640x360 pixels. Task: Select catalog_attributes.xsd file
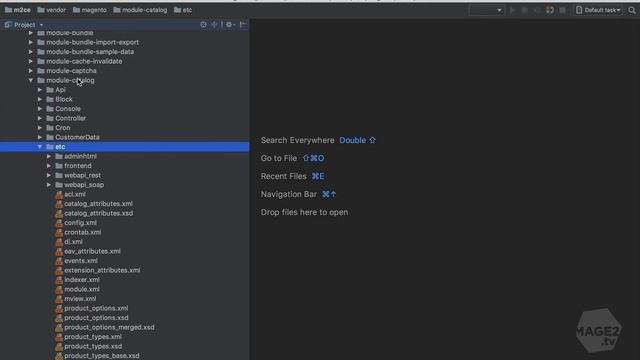coord(94,213)
